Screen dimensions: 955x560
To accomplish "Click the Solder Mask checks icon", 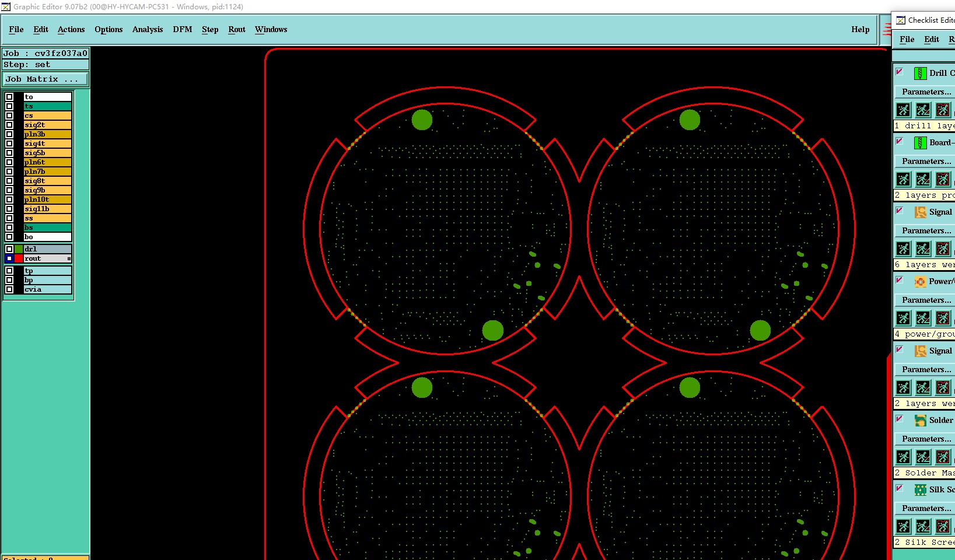I will [x=920, y=421].
